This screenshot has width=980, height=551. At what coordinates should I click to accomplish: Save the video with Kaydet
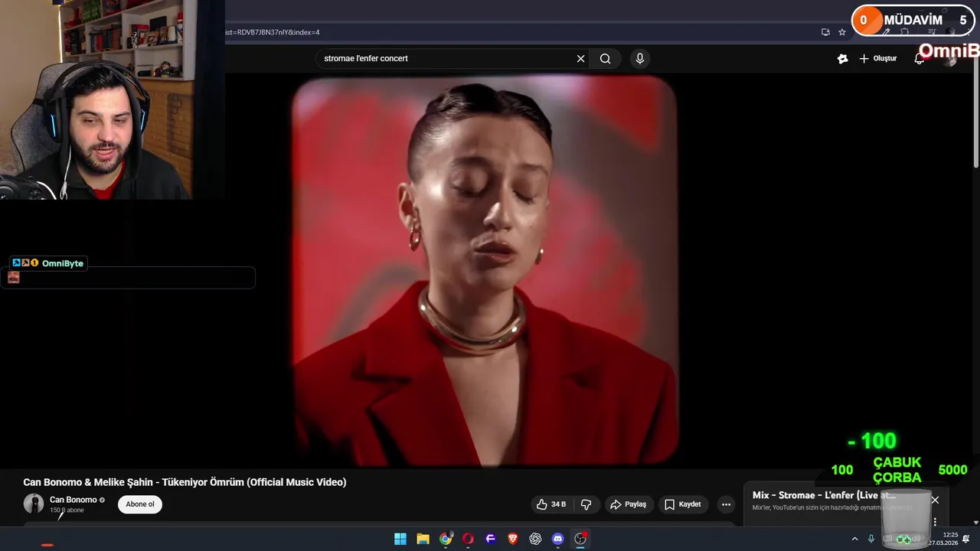pyautogui.click(x=682, y=504)
